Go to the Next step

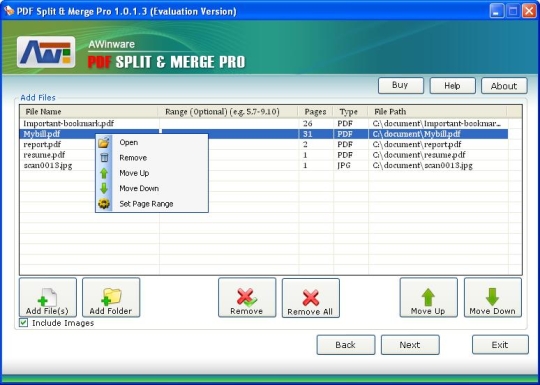[410, 345]
